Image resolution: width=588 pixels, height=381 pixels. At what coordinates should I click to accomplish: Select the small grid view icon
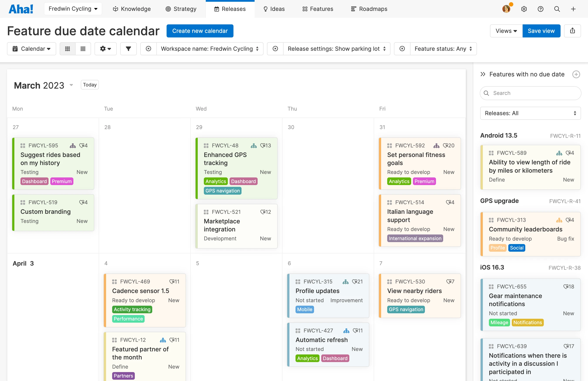pyautogui.click(x=68, y=49)
